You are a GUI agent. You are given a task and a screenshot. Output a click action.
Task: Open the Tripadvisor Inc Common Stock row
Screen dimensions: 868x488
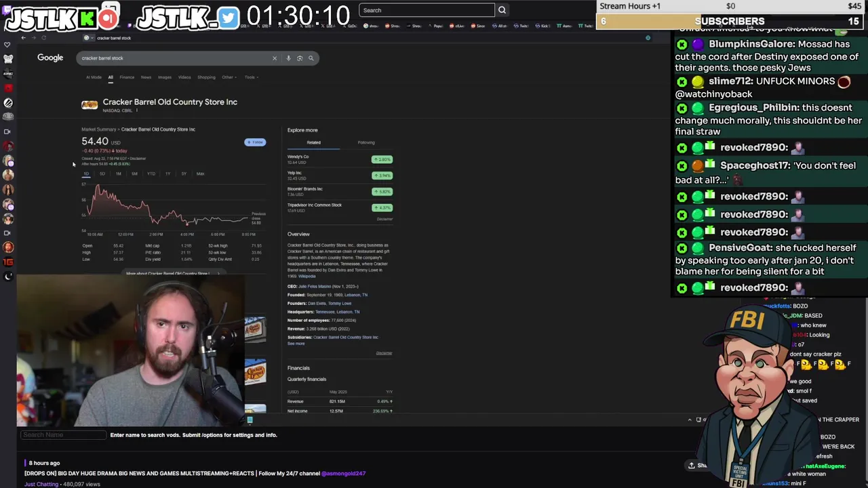point(340,207)
